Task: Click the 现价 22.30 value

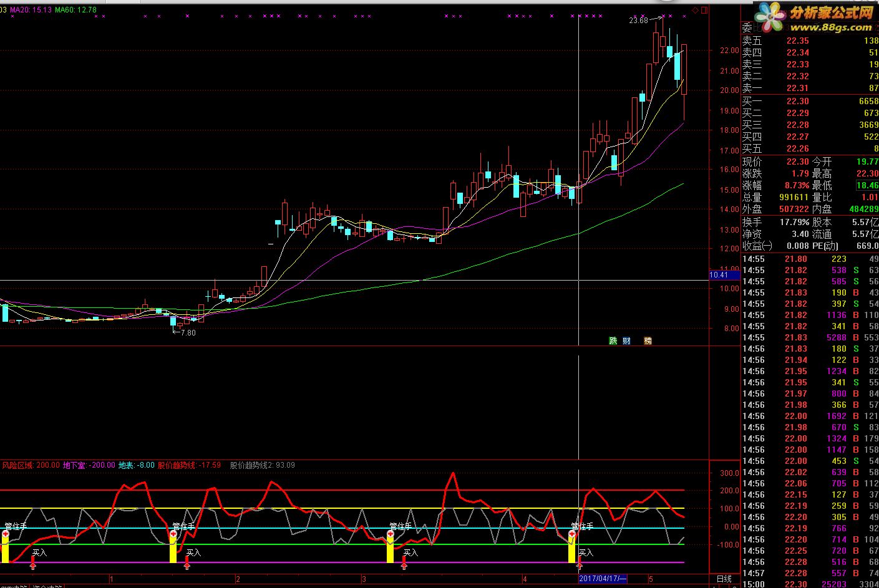Action: tap(797, 161)
